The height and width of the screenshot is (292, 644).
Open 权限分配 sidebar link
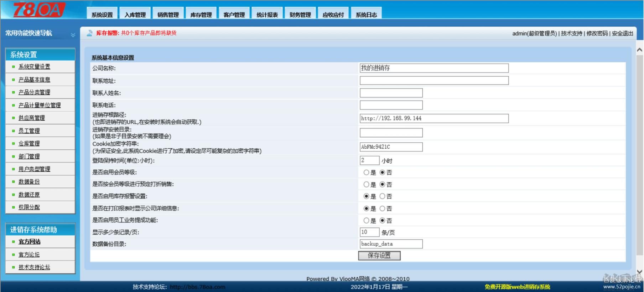(29, 207)
